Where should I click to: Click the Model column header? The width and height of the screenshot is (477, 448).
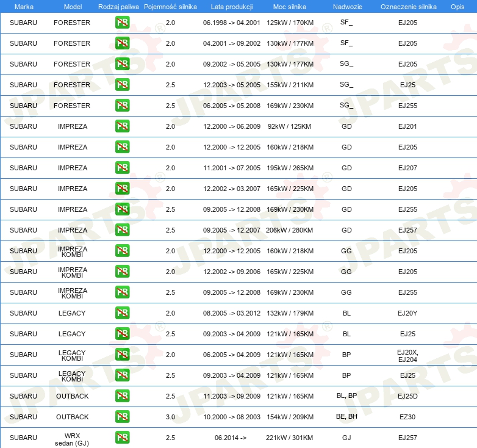[73, 7]
